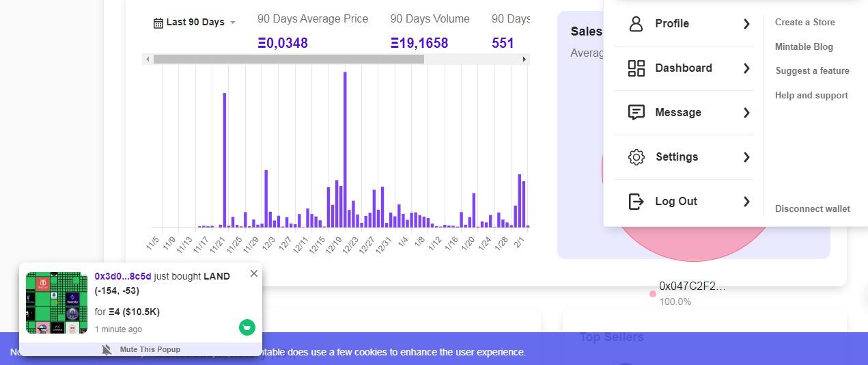Open the Dashboard menu entry
868x365 pixels.
click(684, 68)
